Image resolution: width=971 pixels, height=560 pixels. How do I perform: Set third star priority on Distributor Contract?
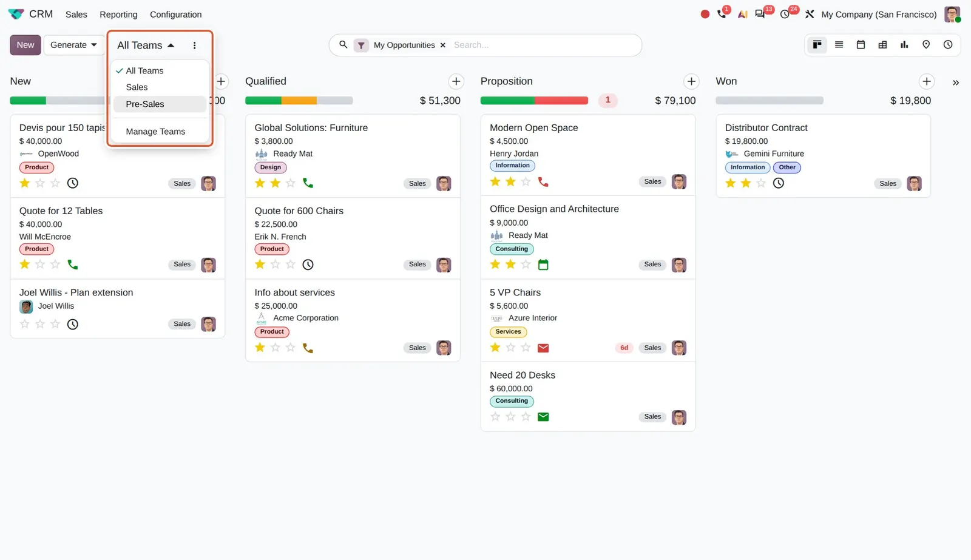pyautogui.click(x=761, y=183)
